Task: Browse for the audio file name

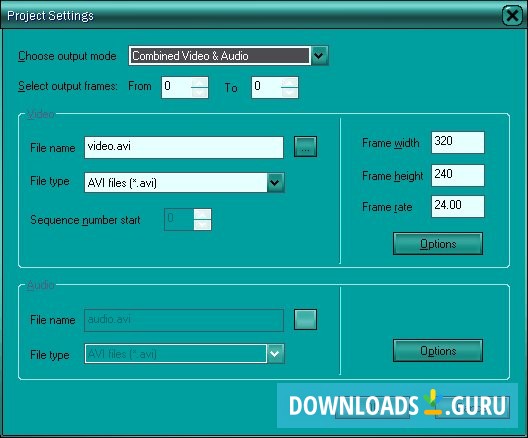Action: 305,319
